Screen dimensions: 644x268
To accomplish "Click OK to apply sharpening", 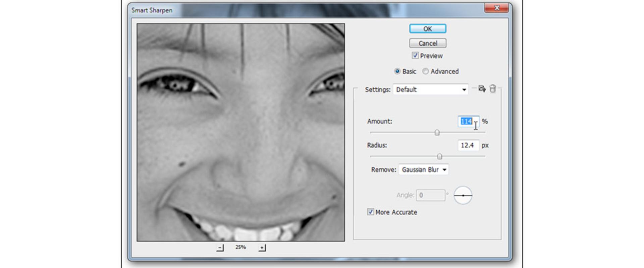I will coord(428,29).
